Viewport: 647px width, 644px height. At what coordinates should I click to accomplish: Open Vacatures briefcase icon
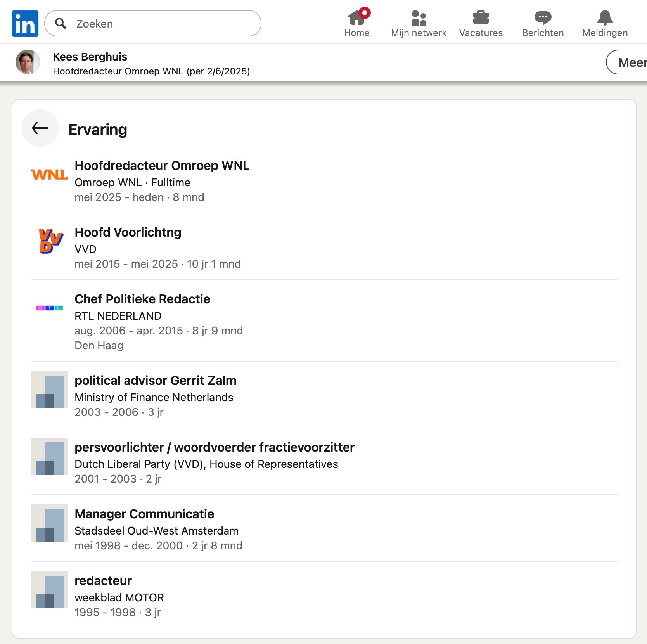click(481, 17)
